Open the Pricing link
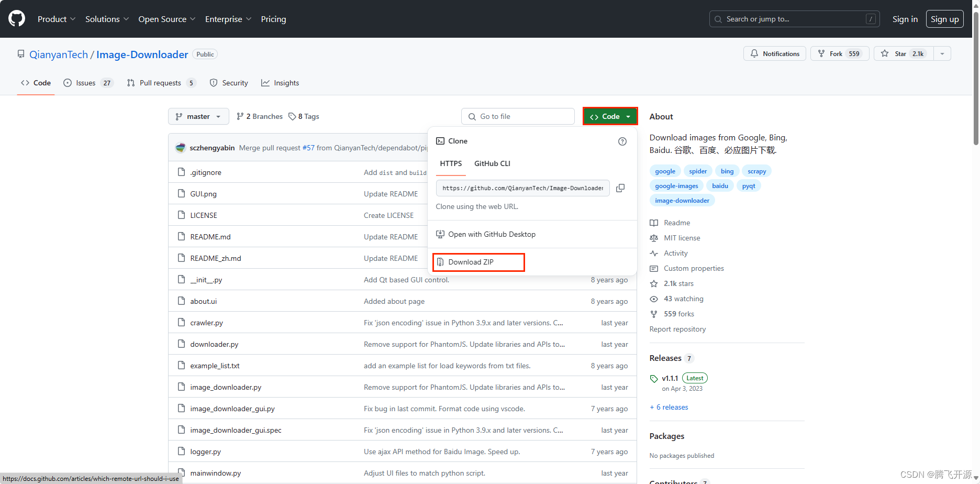This screenshot has height=484, width=980. 273,19
